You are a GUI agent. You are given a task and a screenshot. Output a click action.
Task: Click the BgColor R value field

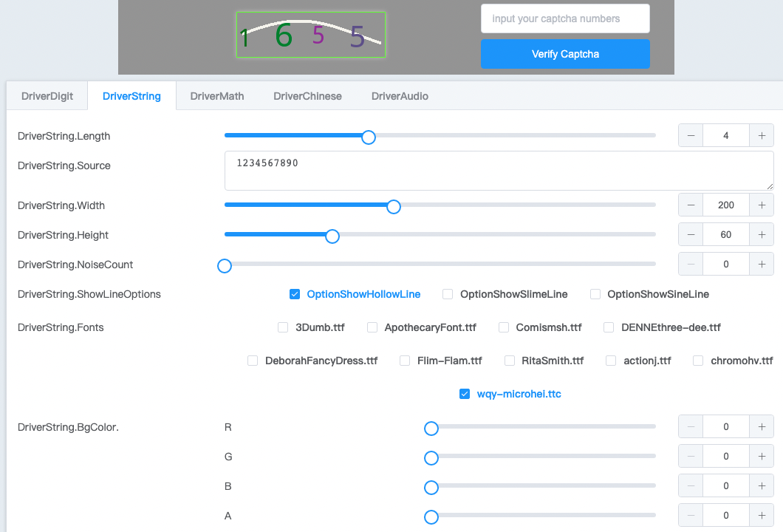tap(726, 426)
